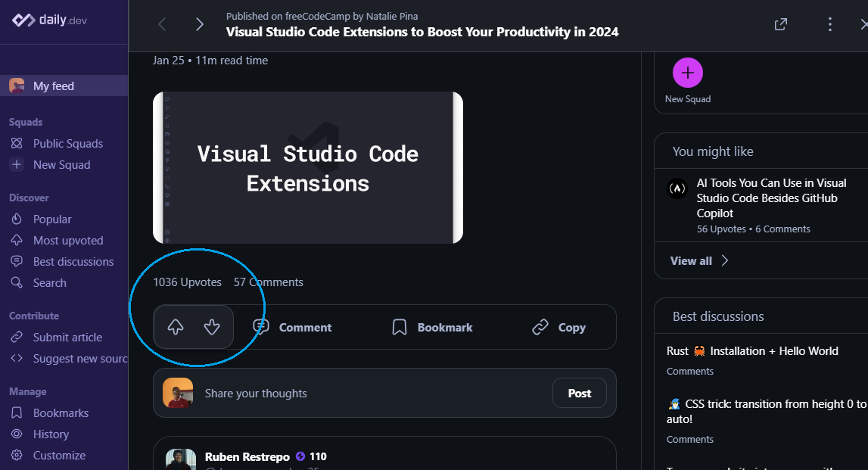Open CSS trick transition height discussion
Image resolution: width=868 pixels, height=470 pixels.
click(x=767, y=411)
